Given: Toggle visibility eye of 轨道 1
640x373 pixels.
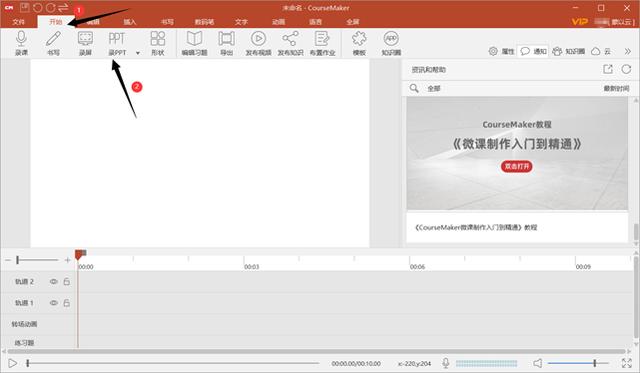Looking at the screenshot, I should (x=53, y=303).
